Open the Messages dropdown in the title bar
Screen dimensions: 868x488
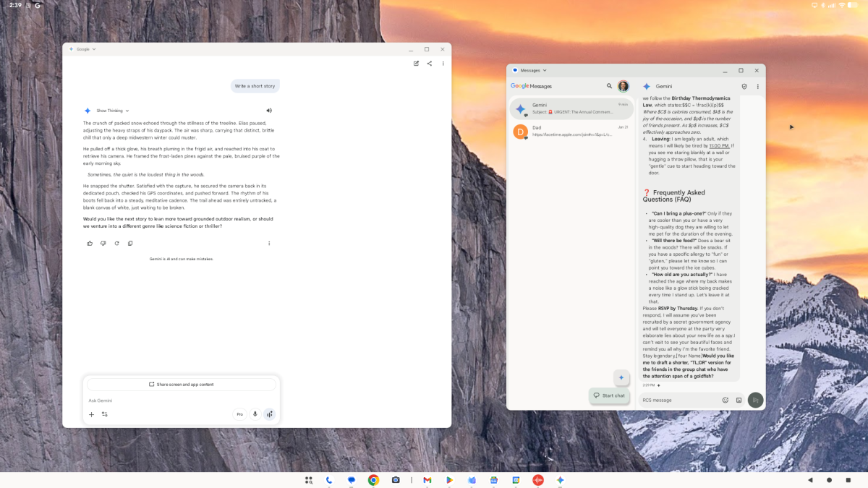pos(532,70)
